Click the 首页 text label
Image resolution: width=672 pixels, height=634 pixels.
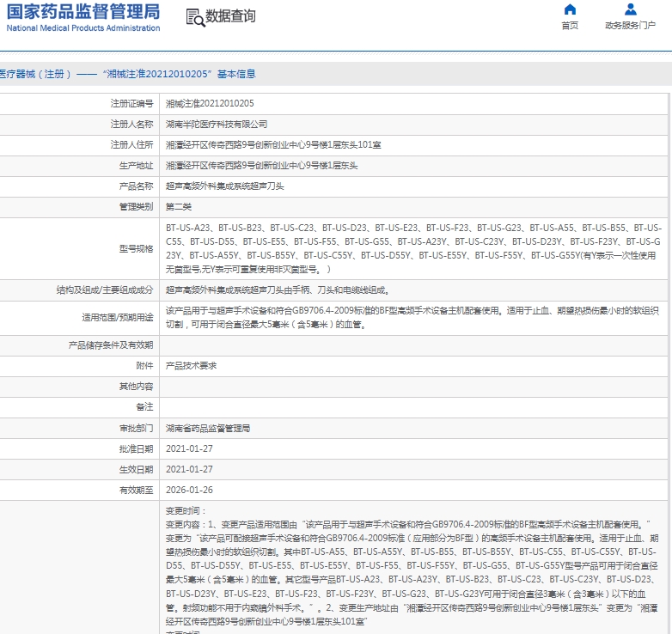pos(570,26)
